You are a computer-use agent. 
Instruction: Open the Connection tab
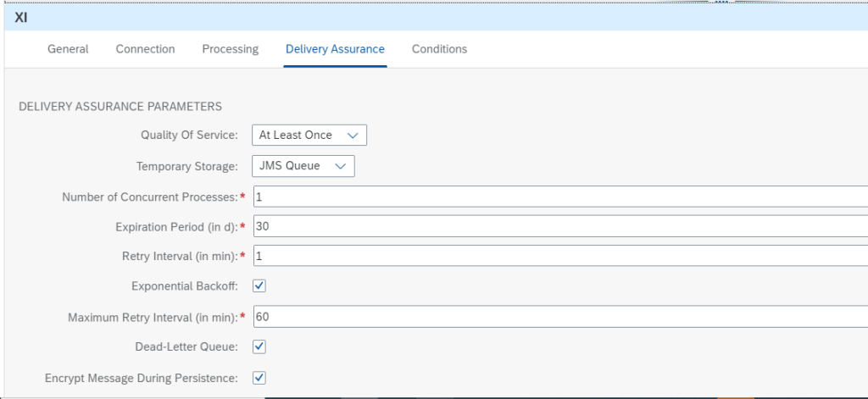[145, 49]
